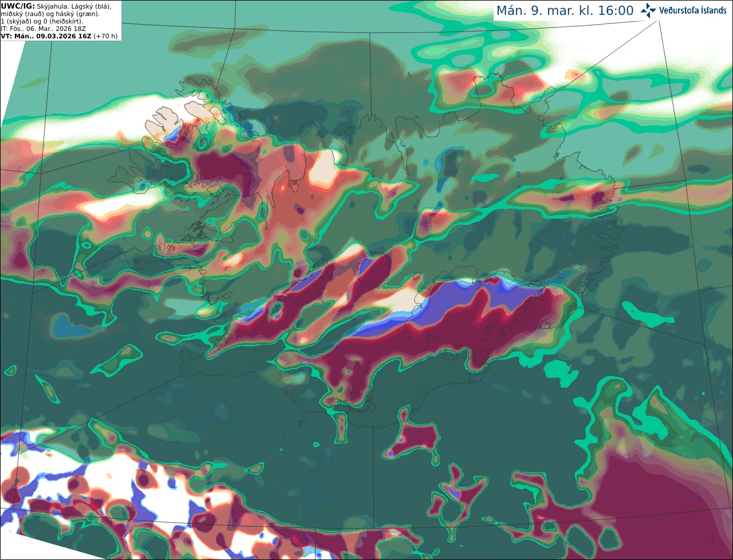Click the 'UWC/IG: Skýjahula. Lágský (blá),' legend line

(56, 6)
